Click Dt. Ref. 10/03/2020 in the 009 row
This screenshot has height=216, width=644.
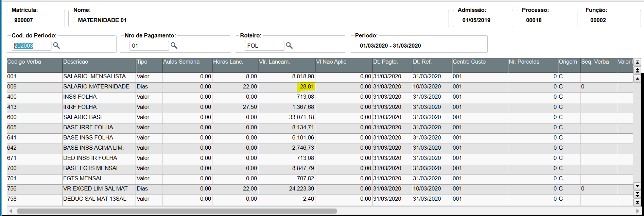(x=427, y=87)
